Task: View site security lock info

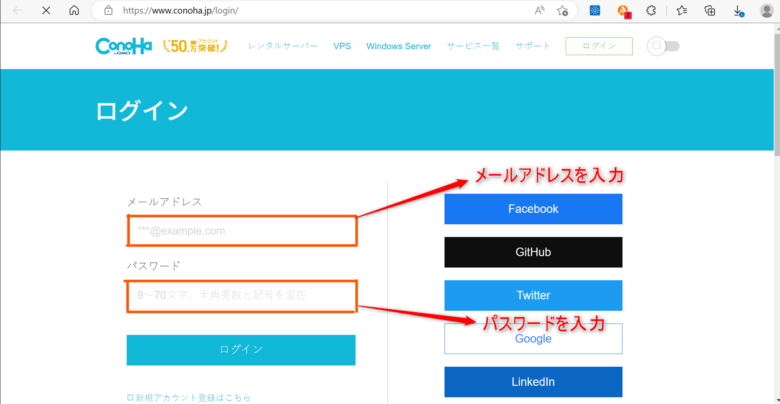Action: [x=108, y=10]
